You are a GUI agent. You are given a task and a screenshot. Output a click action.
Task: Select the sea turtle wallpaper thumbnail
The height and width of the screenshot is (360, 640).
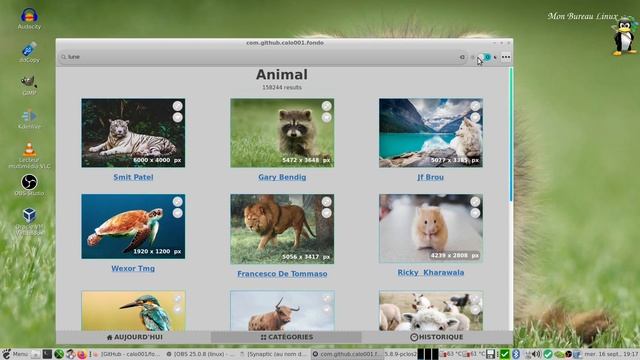pyautogui.click(x=133, y=227)
